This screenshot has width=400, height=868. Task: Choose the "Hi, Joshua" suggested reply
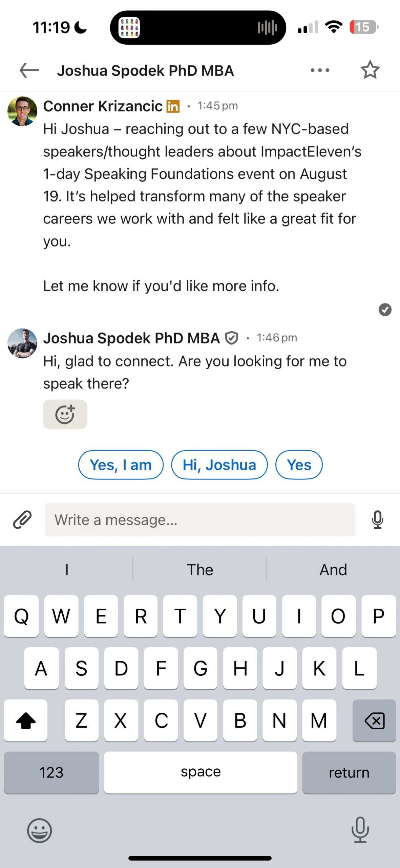pyautogui.click(x=219, y=465)
